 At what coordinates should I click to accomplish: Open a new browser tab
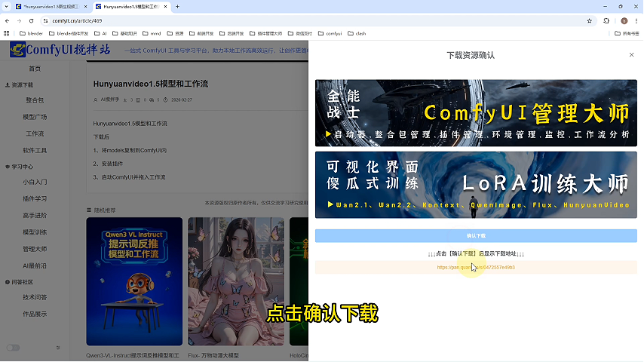tap(177, 7)
